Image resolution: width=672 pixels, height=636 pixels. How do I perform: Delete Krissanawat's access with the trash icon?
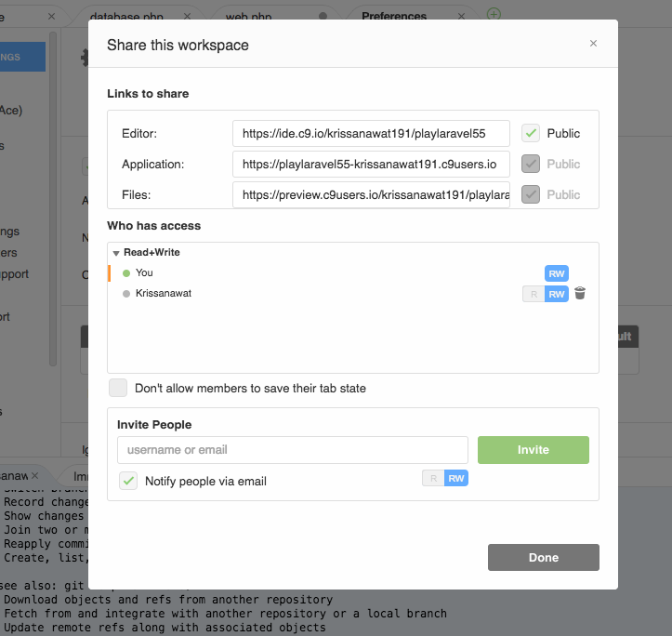click(x=580, y=294)
